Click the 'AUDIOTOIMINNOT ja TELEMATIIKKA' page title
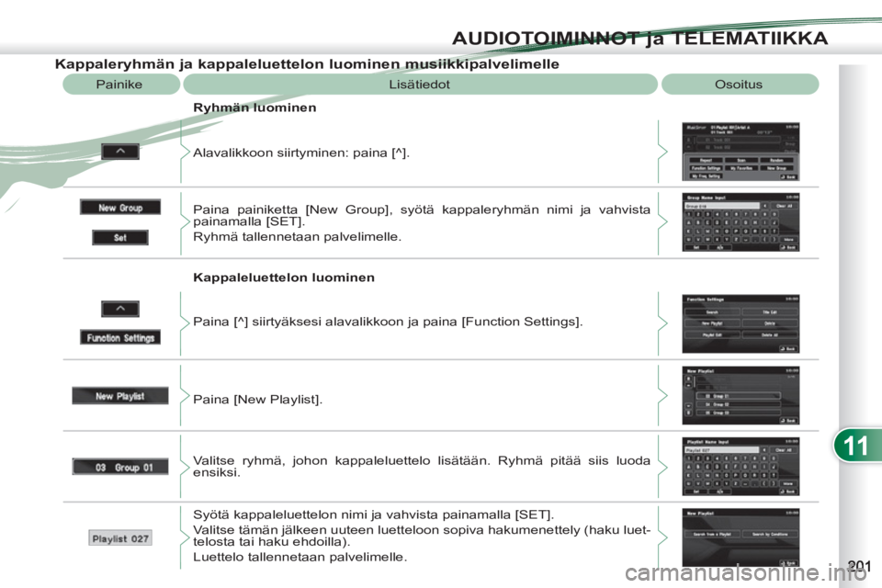This screenshot has width=882, height=588. tap(639, 39)
